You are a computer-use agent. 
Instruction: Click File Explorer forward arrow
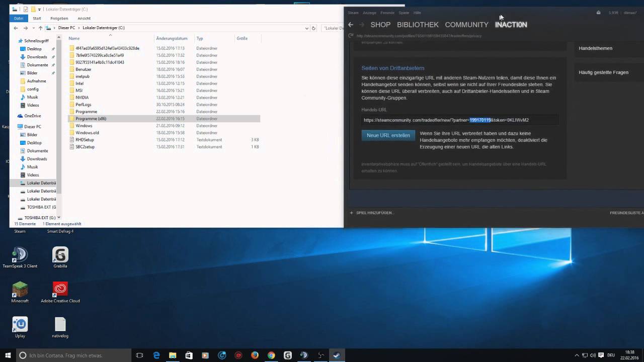point(27,28)
